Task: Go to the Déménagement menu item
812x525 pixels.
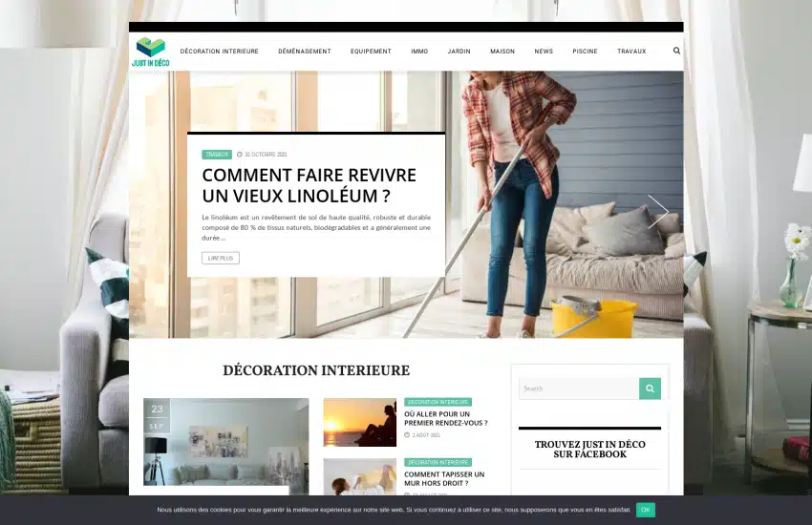Action: pos(304,52)
